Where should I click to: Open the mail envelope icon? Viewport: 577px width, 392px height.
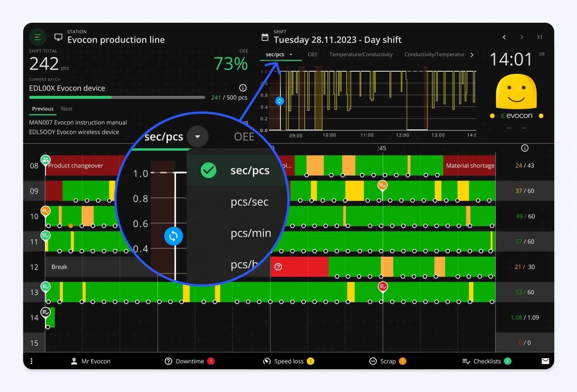[545, 361]
